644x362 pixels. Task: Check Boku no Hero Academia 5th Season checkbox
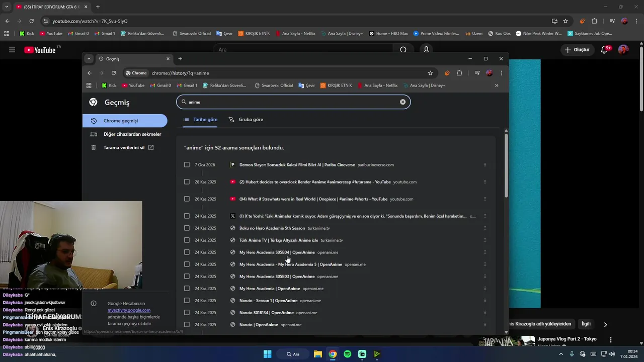coord(187,228)
